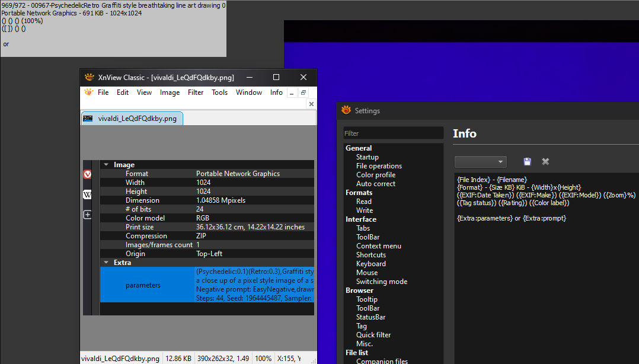Select the parameters row in the Extra section

tap(143, 285)
